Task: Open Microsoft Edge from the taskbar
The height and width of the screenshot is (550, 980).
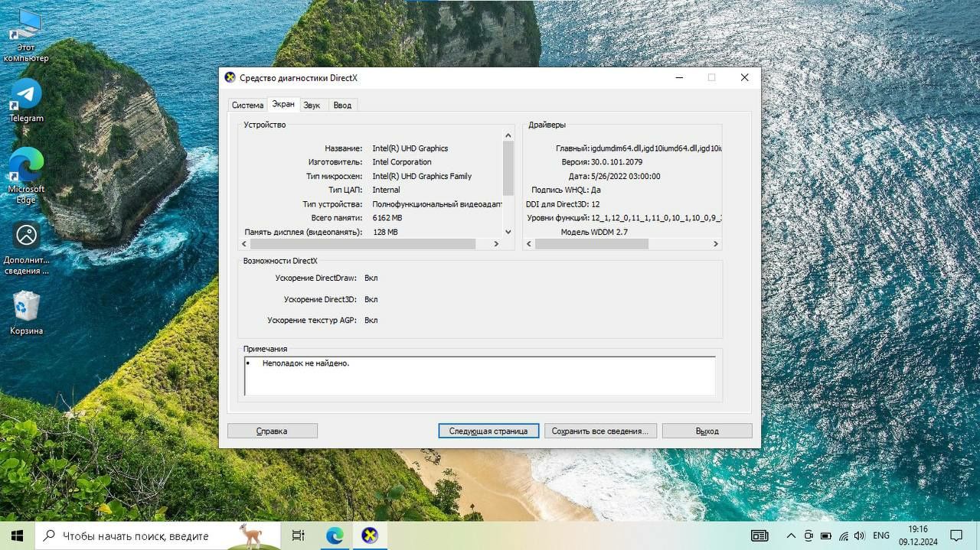Action: (x=334, y=535)
